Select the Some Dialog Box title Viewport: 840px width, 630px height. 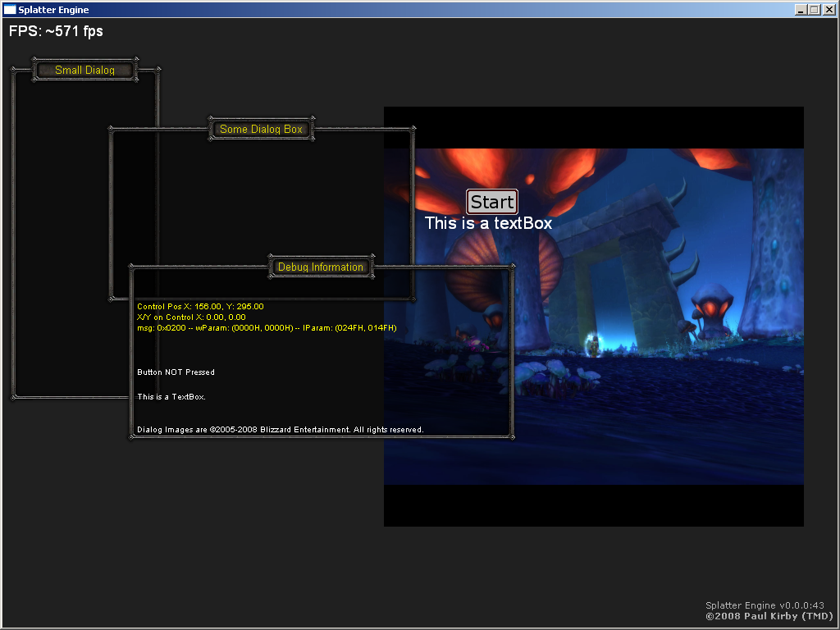(261, 129)
